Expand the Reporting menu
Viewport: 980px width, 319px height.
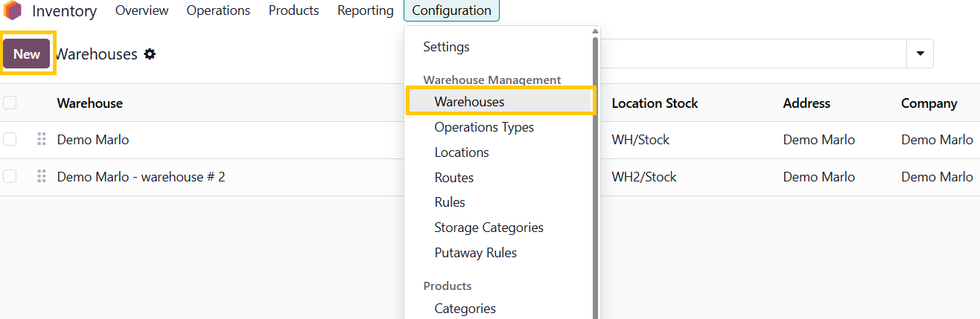(365, 10)
